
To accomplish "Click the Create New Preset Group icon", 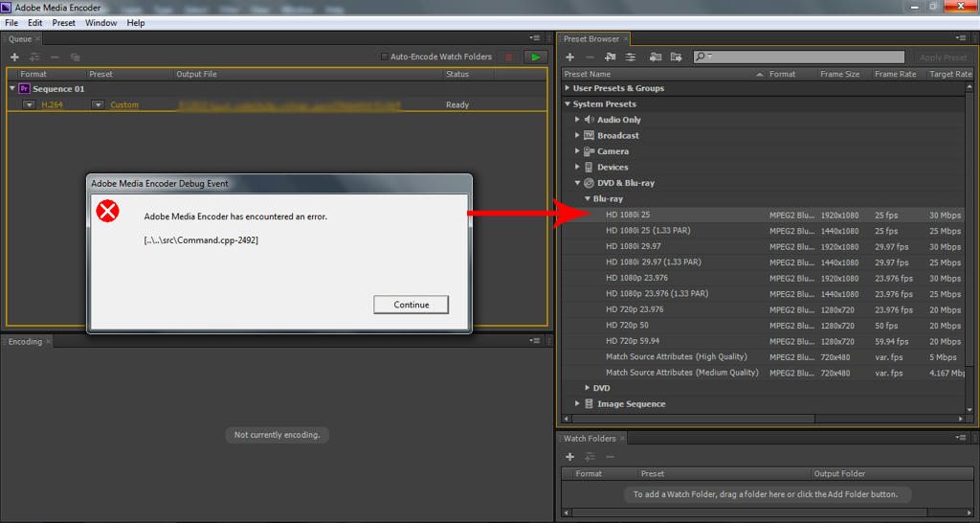I will (x=610, y=57).
